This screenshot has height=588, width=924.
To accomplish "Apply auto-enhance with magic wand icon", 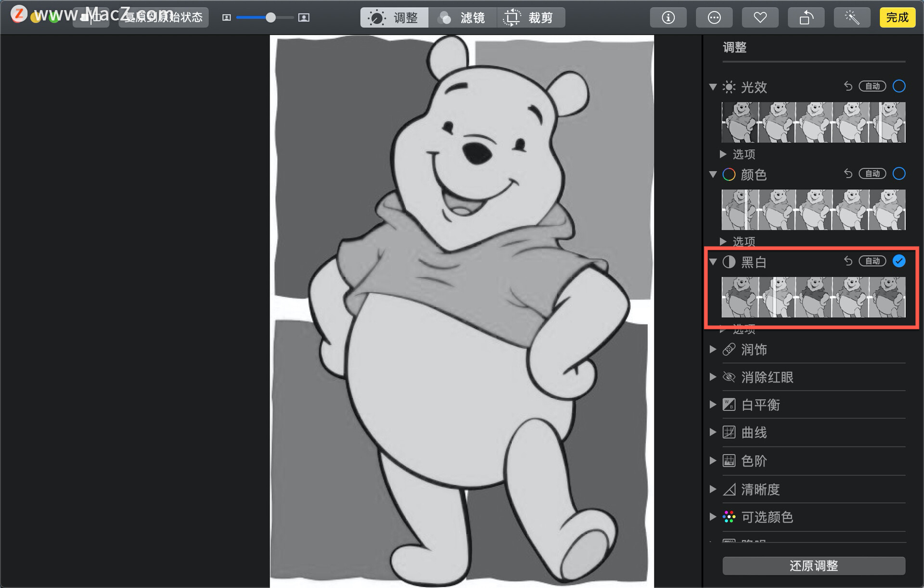I will pos(852,18).
